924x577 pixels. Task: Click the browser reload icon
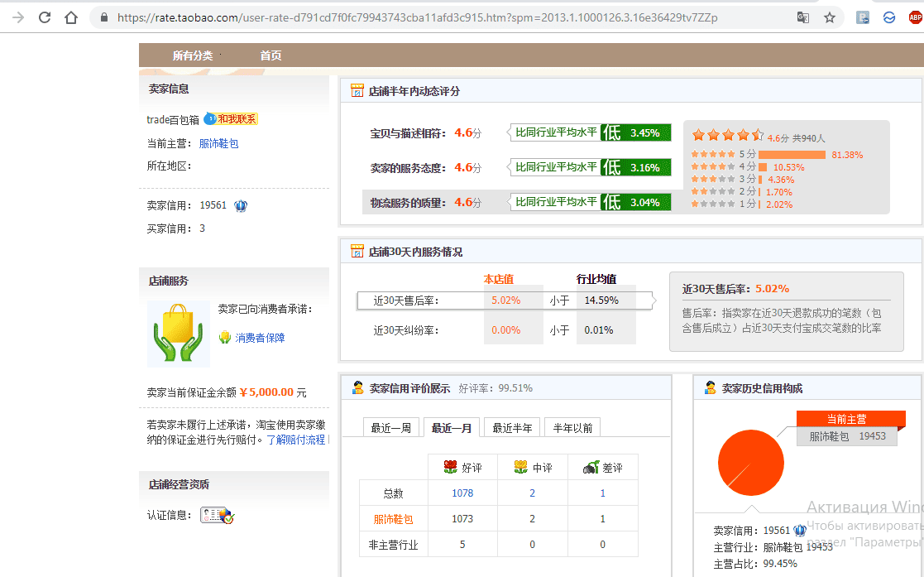45,17
